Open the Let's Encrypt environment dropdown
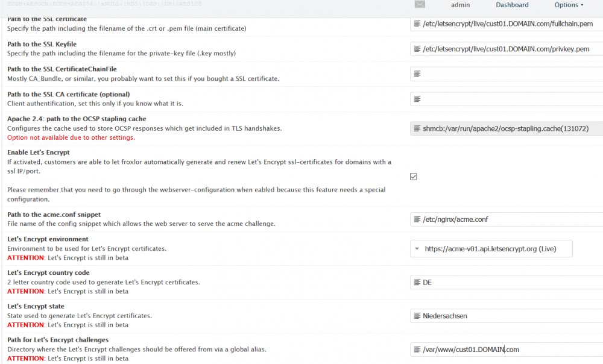Image resolution: width=603 pixels, height=364 pixels. [x=491, y=248]
